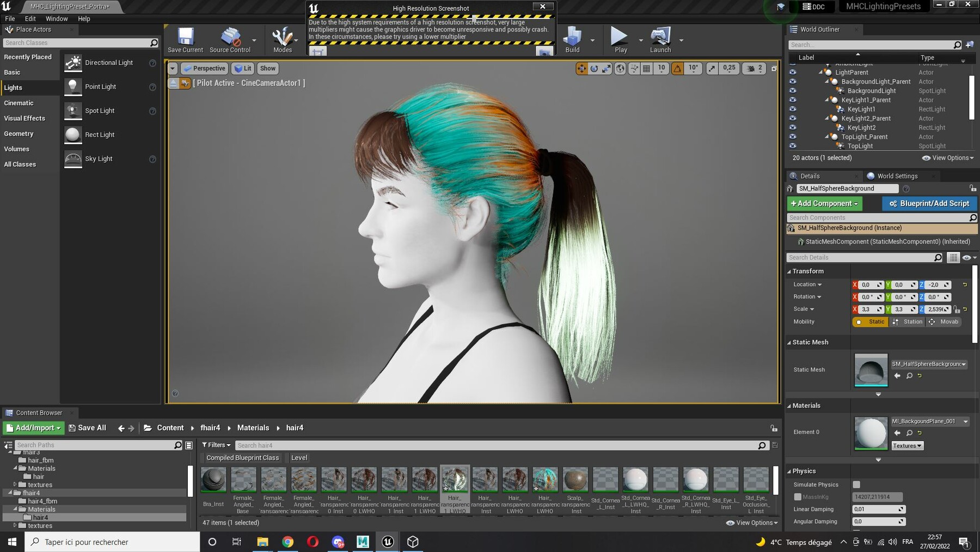The width and height of the screenshot is (980, 552).
Task: Open the viewport options dropdown arrow
Action: 173,68
